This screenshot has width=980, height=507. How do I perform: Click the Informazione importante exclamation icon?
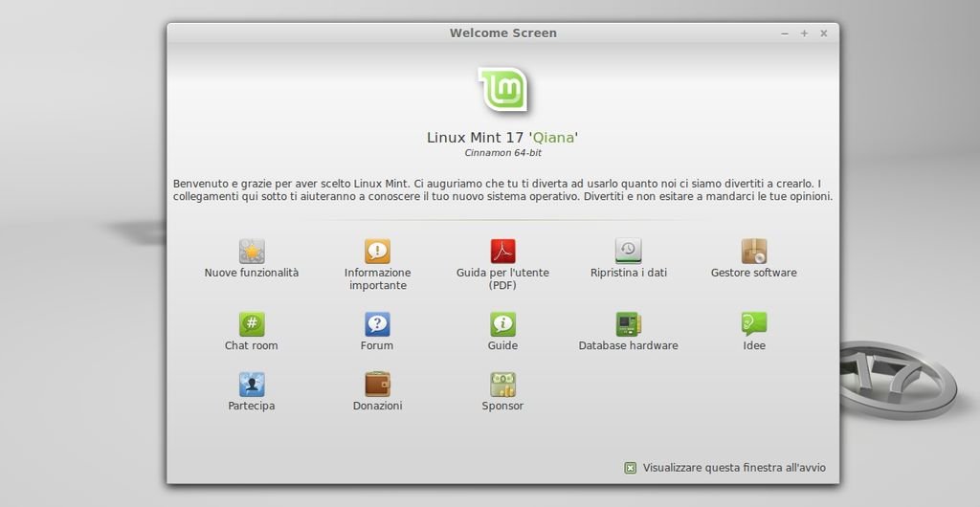coord(377,251)
